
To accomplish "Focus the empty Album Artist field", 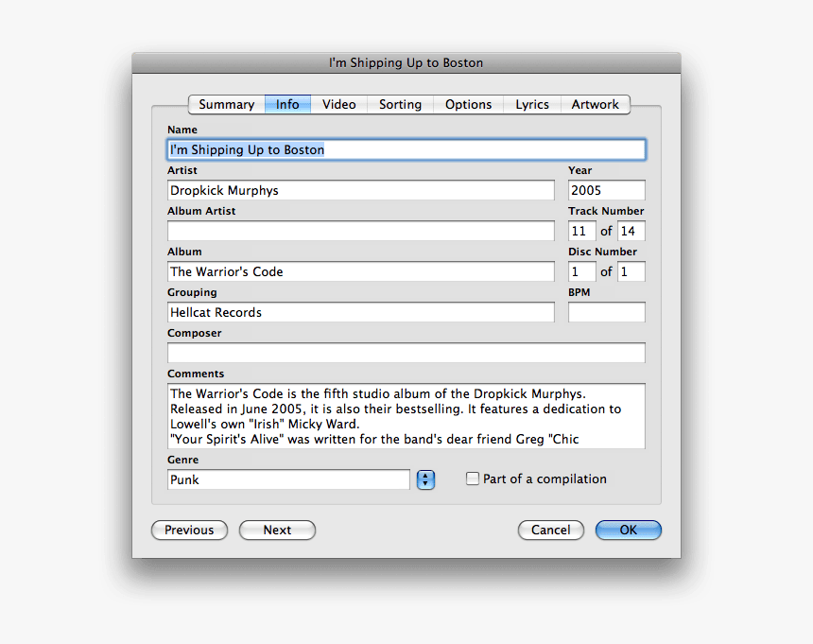I will click(361, 231).
